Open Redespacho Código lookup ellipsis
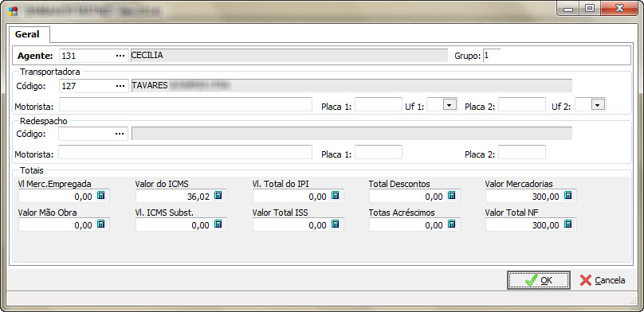The height and width of the screenshot is (312, 644). [120, 134]
